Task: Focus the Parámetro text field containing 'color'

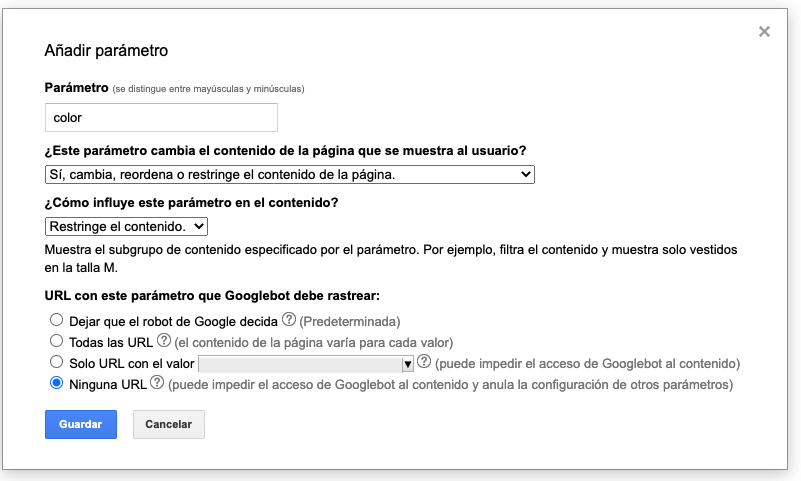Action: pos(161,117)
